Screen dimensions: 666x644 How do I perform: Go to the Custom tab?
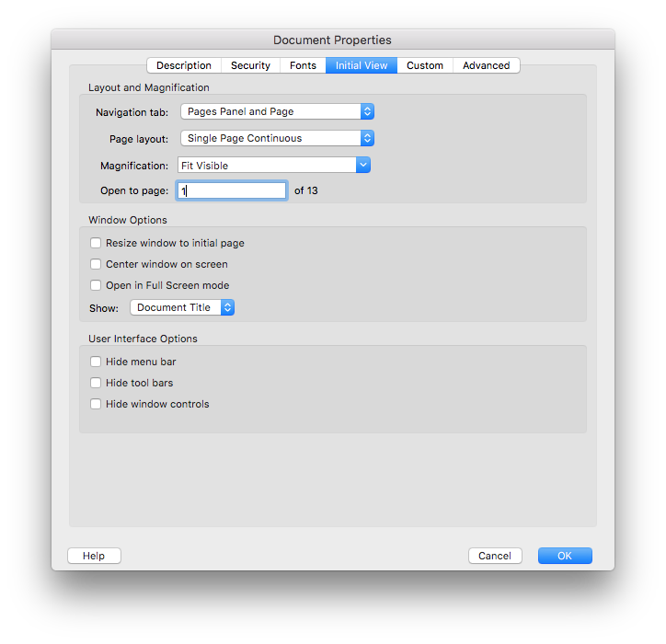click(x=425, y=65)
